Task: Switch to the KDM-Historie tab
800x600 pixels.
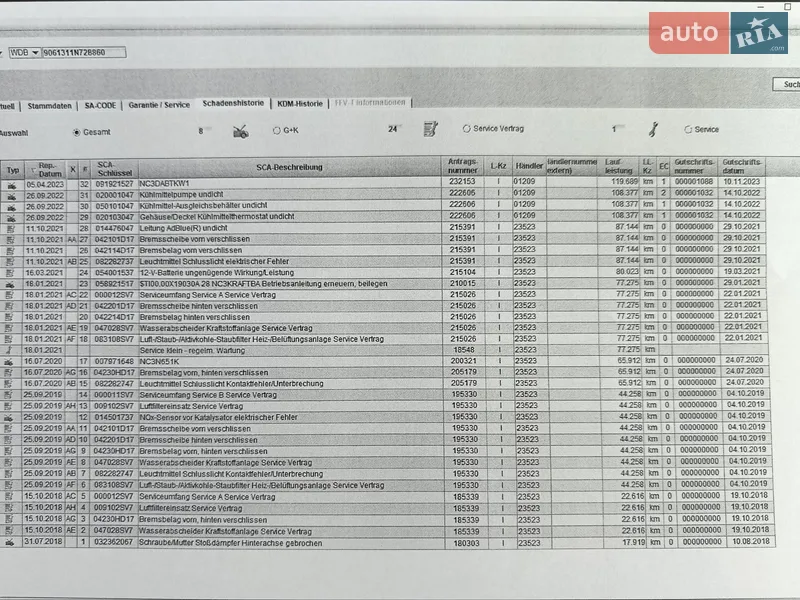Action: pyautogui.click(x=300, y=103)
